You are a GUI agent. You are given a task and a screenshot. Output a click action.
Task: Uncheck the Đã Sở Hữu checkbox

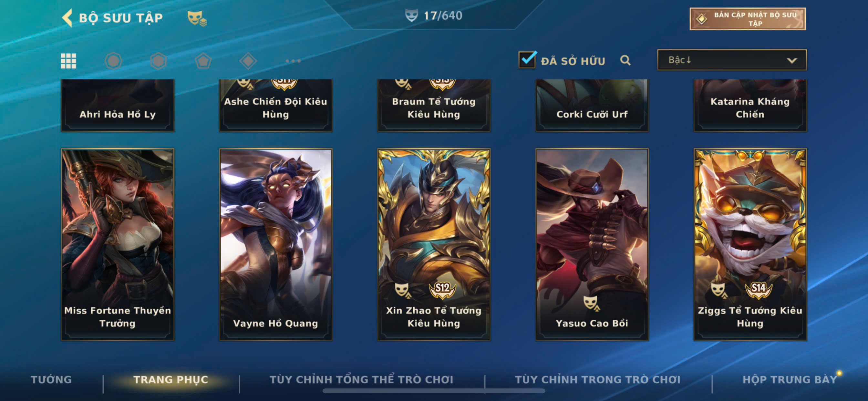point(527,60)
